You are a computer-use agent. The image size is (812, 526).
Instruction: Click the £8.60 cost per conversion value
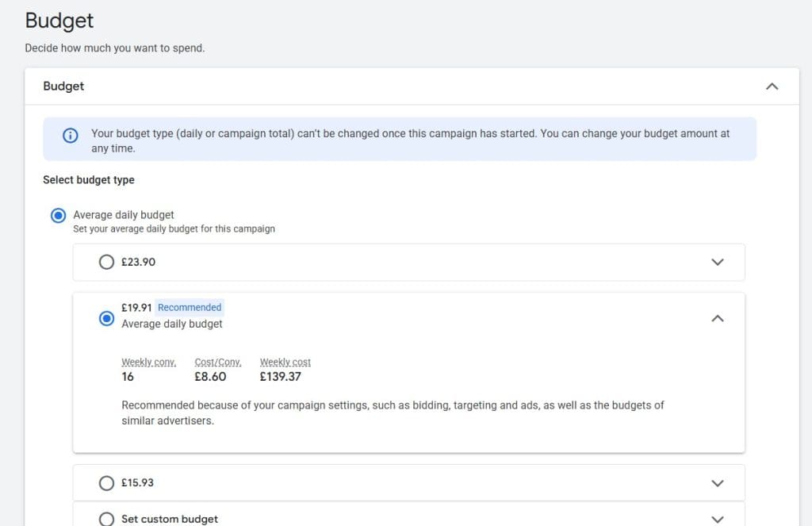pos(210,377)
